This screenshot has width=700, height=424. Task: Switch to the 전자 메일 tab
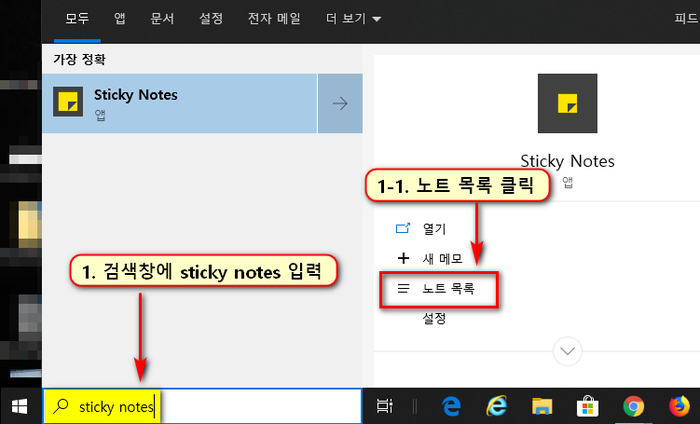tap(274, 19)
